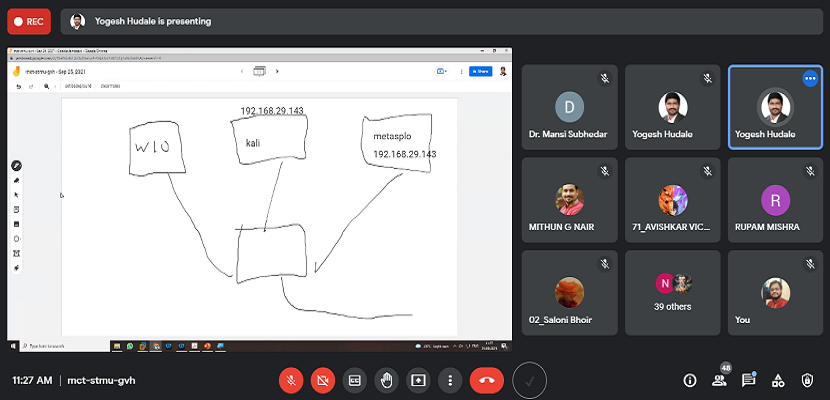The height and width of the screenshot is (400, 830).
Task: Add a sticky note in Jamboard
Action: pos(16,210)
